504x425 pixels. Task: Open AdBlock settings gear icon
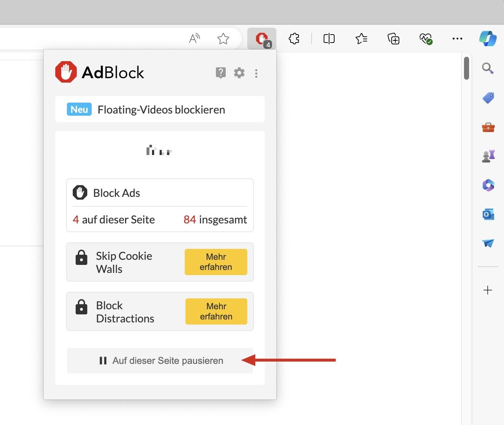tap(239, 73)
